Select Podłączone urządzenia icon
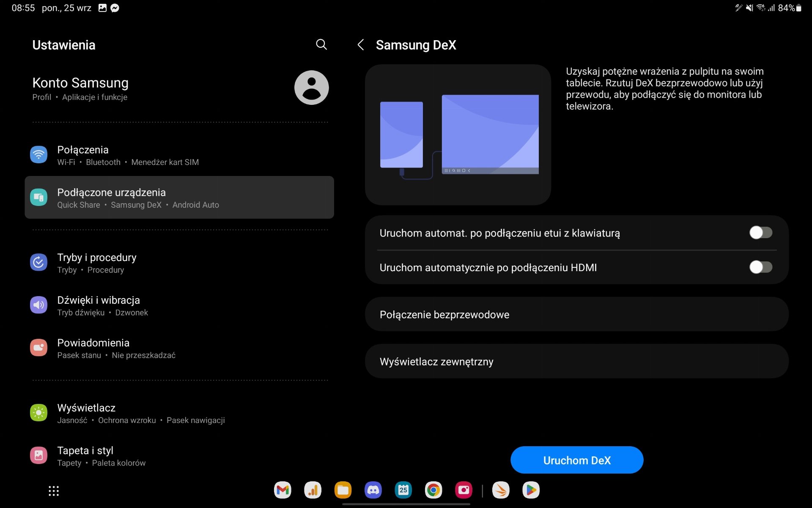Image resolution: width=812 pixels, height=508 pixels. 38,198
